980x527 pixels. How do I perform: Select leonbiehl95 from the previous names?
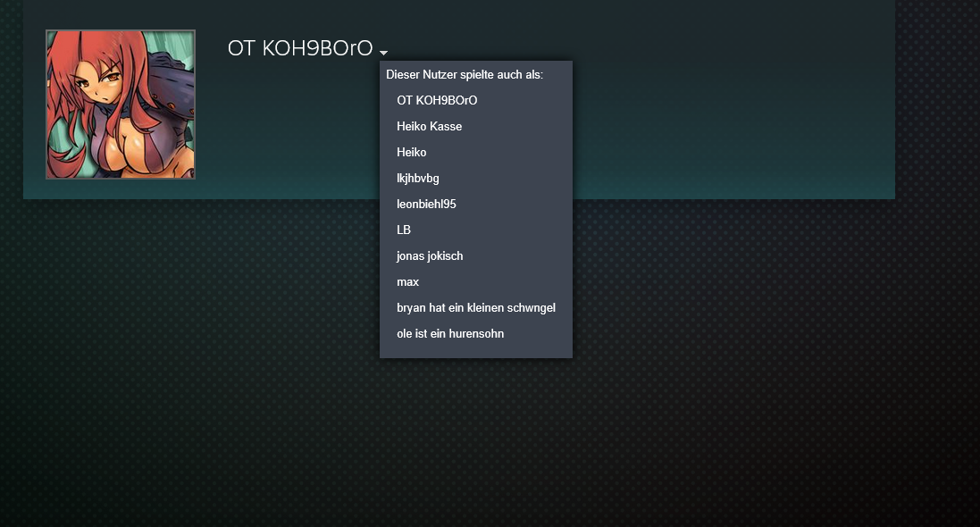426,204
